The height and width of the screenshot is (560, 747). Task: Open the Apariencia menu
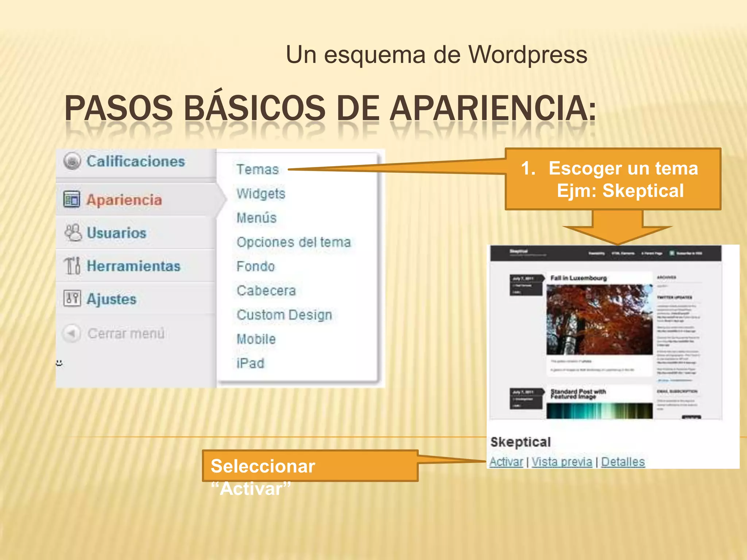124,200
